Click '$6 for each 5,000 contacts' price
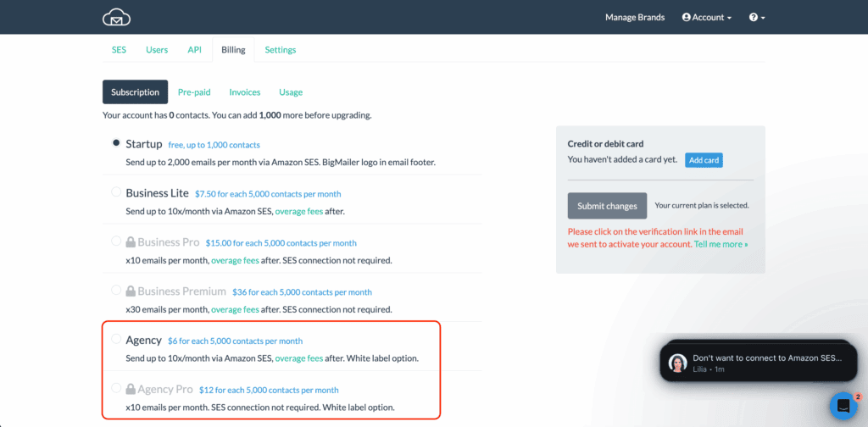Screen dimensions: 868x427 click(236, 341)
